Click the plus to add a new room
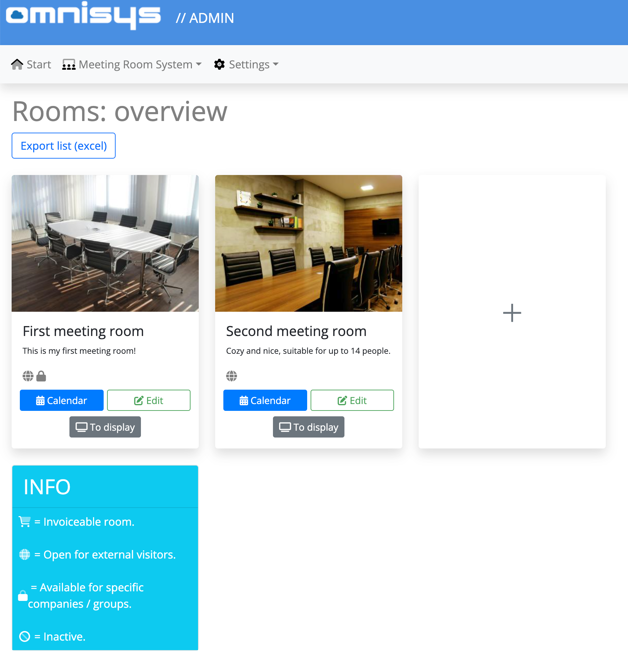 512,312
